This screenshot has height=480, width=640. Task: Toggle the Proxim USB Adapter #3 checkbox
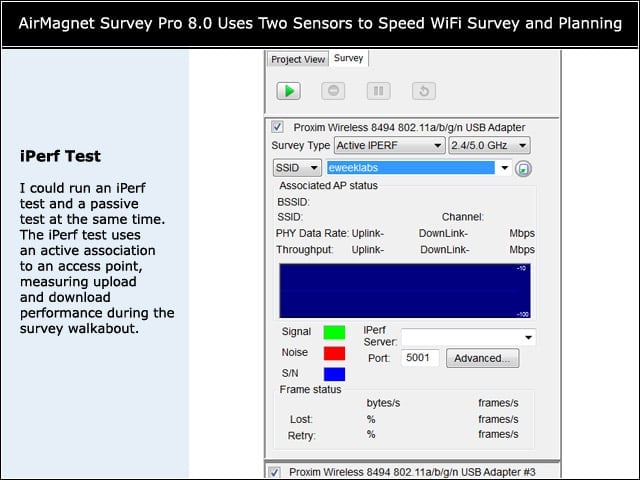point(274,472)
